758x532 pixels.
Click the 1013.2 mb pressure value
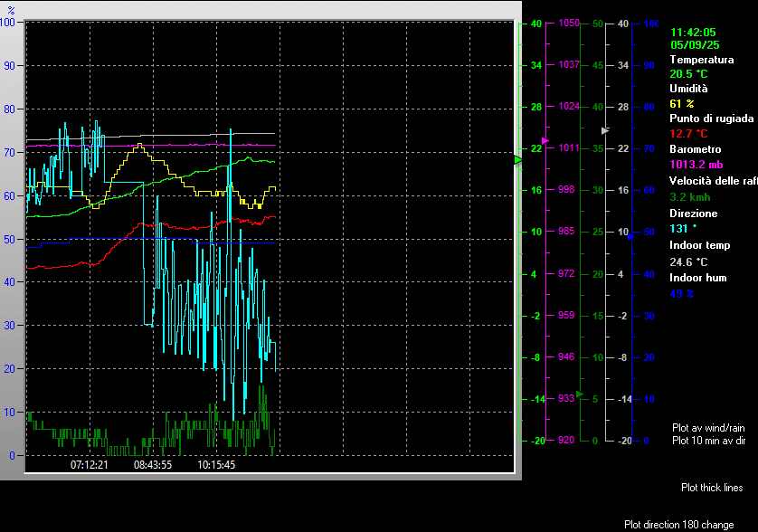(x=696, y=165)
